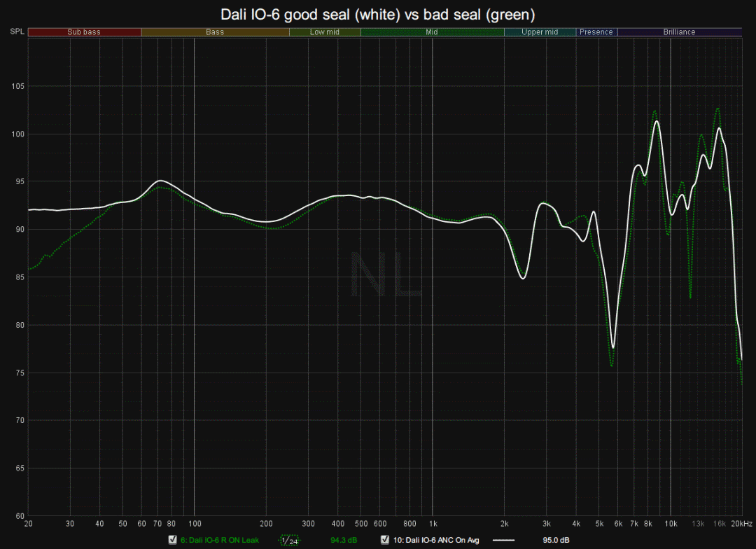Image resolution: width=756 pixels, height=549 pixels.
Task: Select the Mid band label
Action: (x=432, y=32)
